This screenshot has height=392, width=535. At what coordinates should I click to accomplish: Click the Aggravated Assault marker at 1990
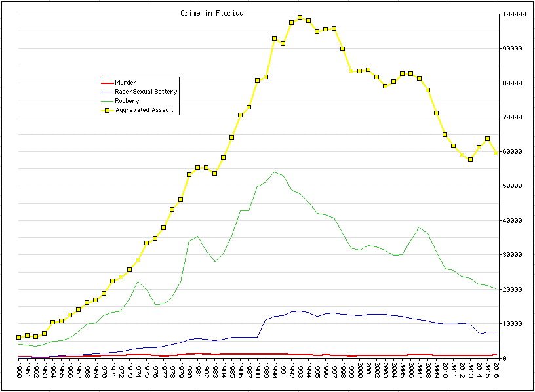coord(274,38)
